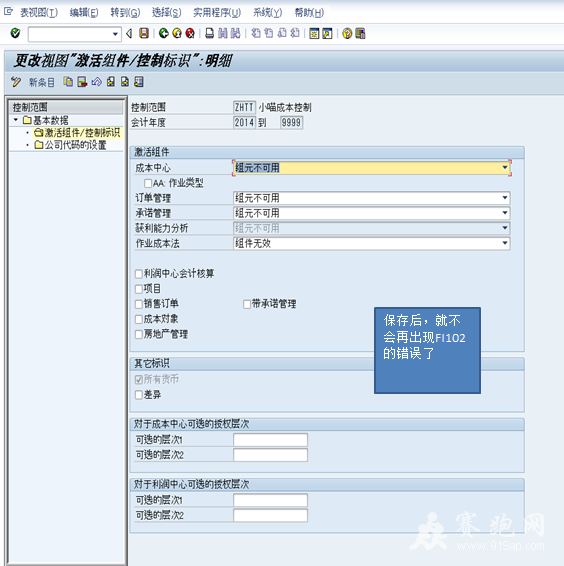
Task: Open the 成本中心 dropdown list
Action: click(x=505, y=167)
